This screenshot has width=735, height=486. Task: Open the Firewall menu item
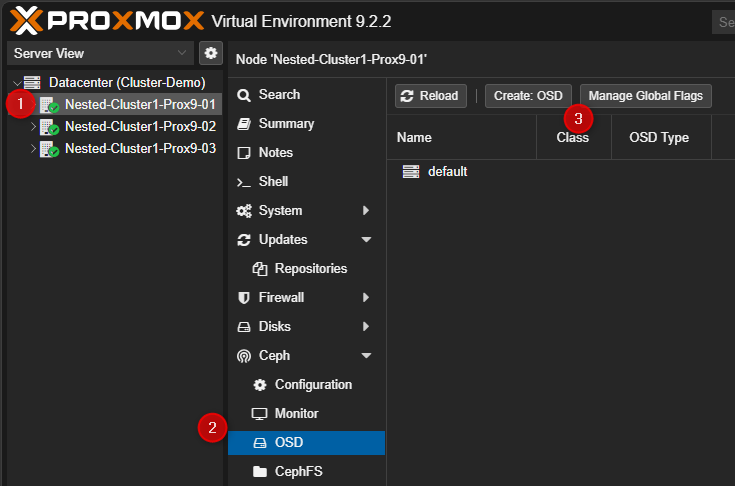307,298
